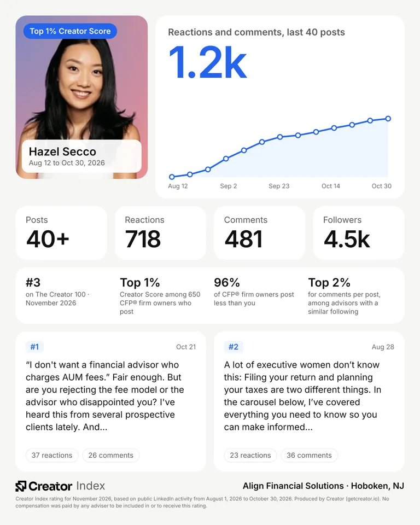The height and width of the screenshot is (525, 420).
Task: Click the 23 reactions pill
Action: pyautogui.click(x=250, y=456)
